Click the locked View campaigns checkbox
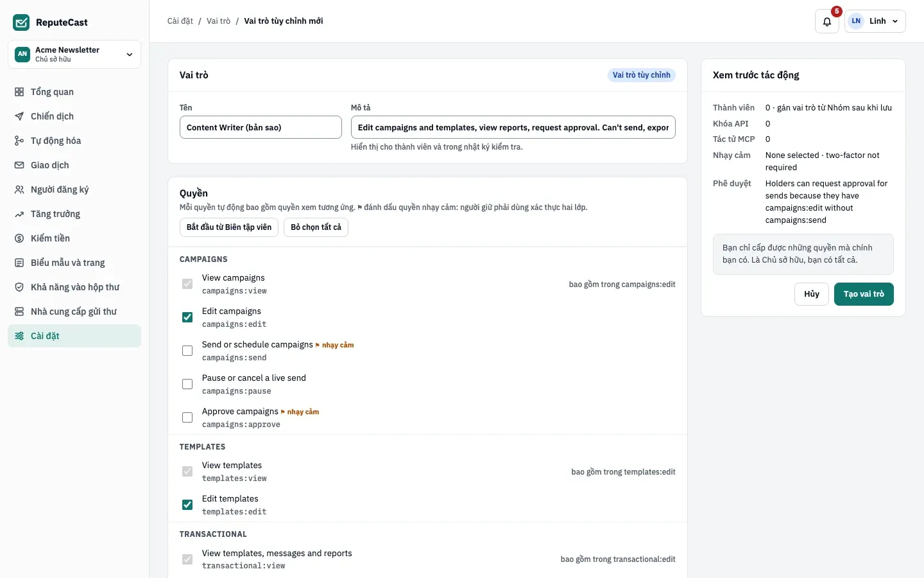924x578 pixels. click(187, 284)
